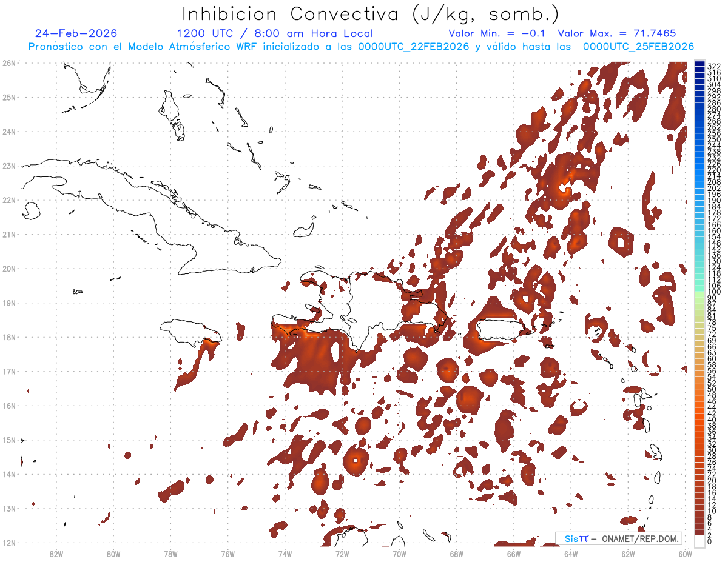
Task: Click the '14N' latitude label
Action: [x=9, y=474]
